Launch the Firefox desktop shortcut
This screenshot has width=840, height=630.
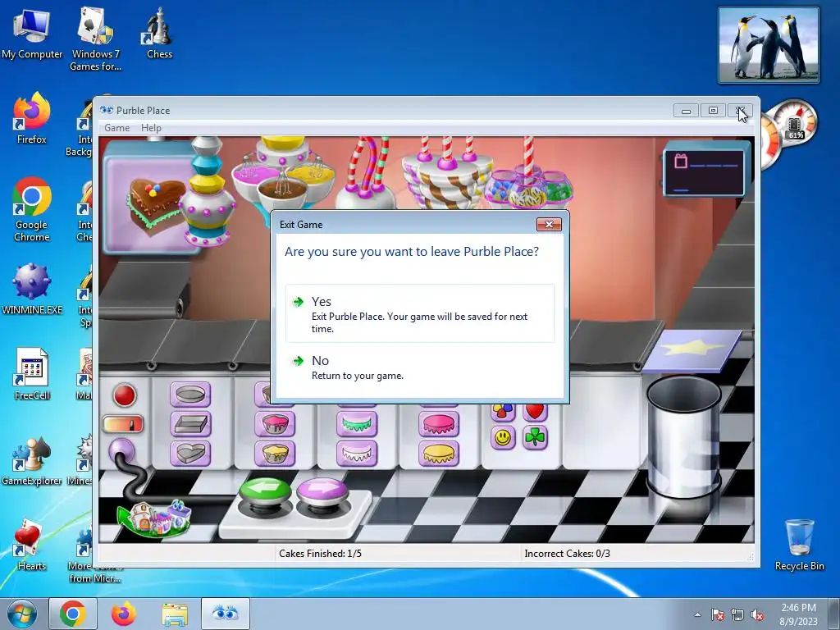point(32,118)
